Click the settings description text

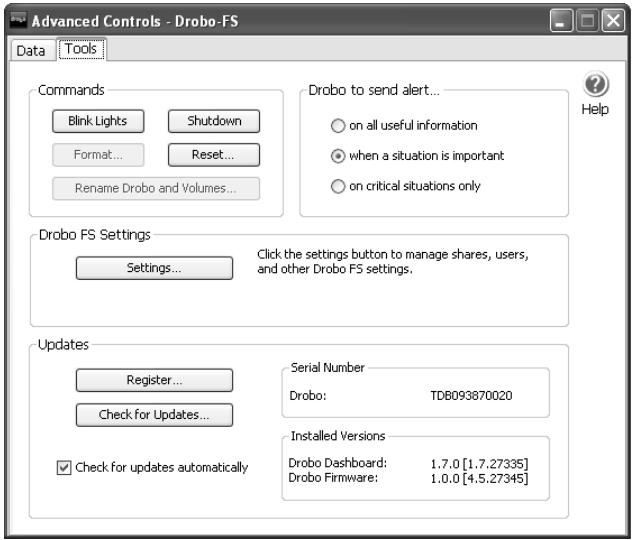point(393,262)
